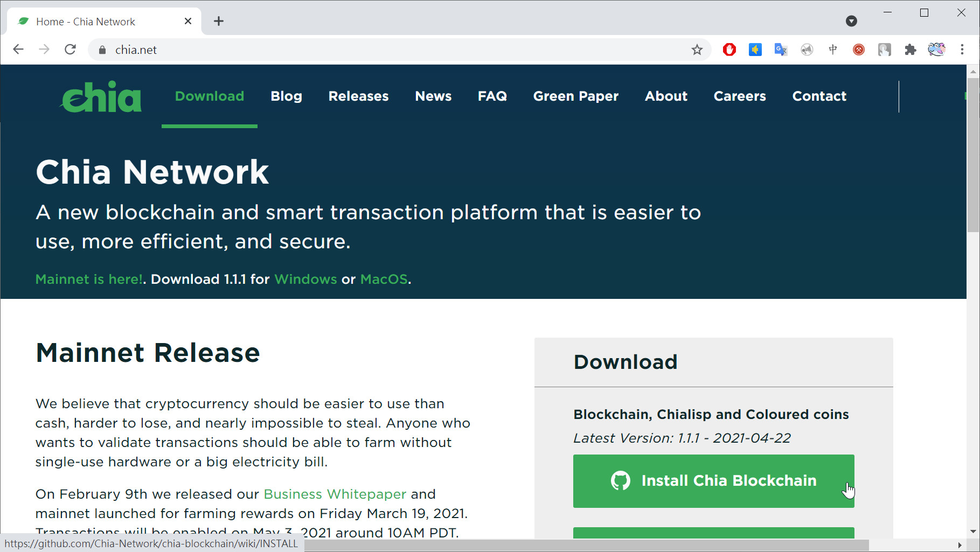Image resolution: width=980 pixels, height=552 pixels.
Task: Open the Google Translate extension
Action: [x=781, y=50]
